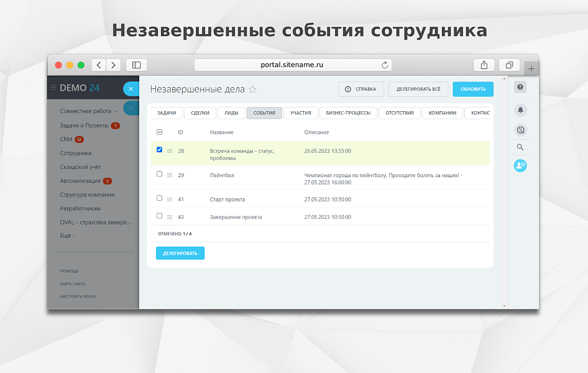Open the help icon in the right sidebar
Screen dimensions: 588x373
click(520, 87)
